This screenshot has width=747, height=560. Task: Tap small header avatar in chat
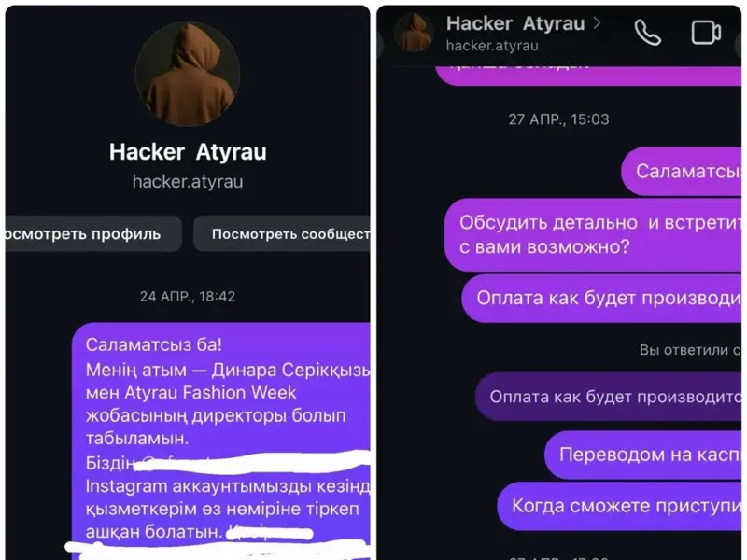[414, 33]
